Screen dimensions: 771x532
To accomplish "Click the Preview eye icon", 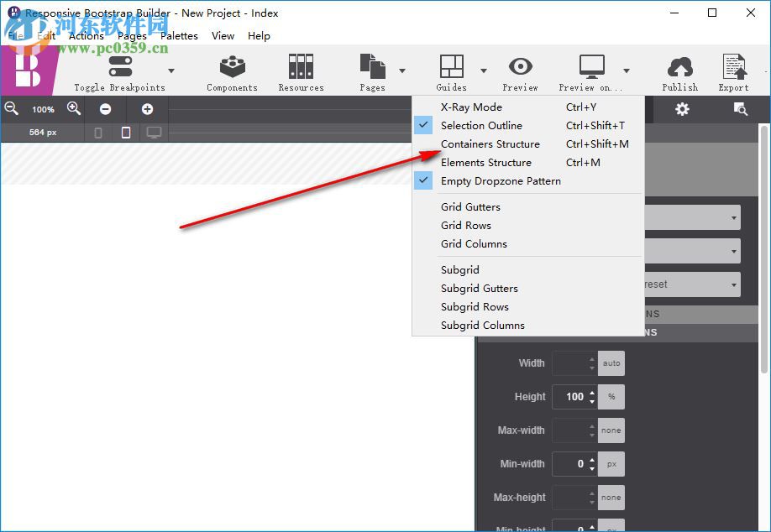I will click(520, 66).
